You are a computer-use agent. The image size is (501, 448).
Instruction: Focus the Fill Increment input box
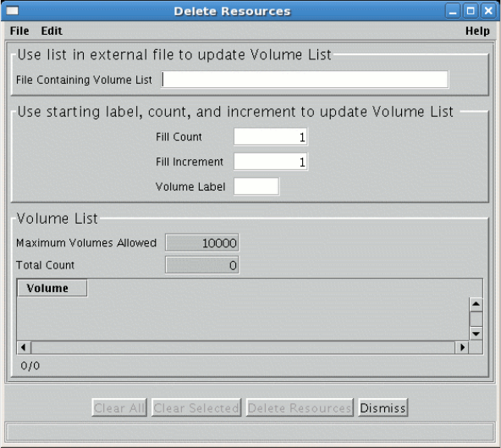pos(271,162)
